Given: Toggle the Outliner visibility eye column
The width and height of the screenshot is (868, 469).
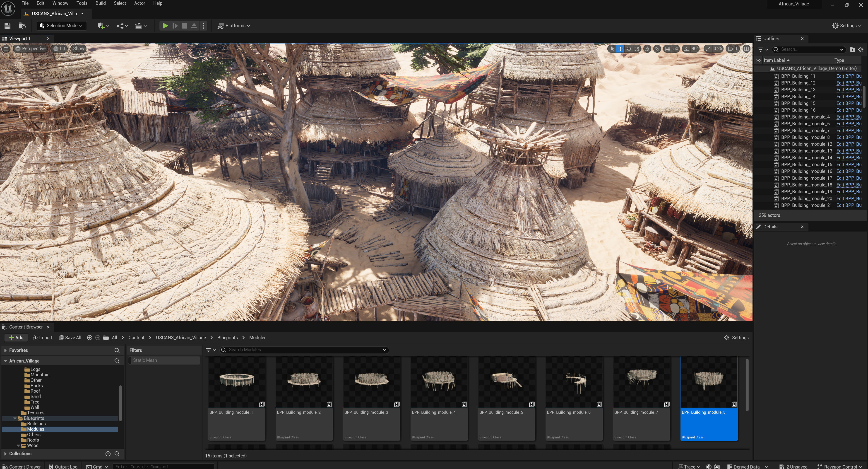Looking at the screenshot, I should pos(758,60).
